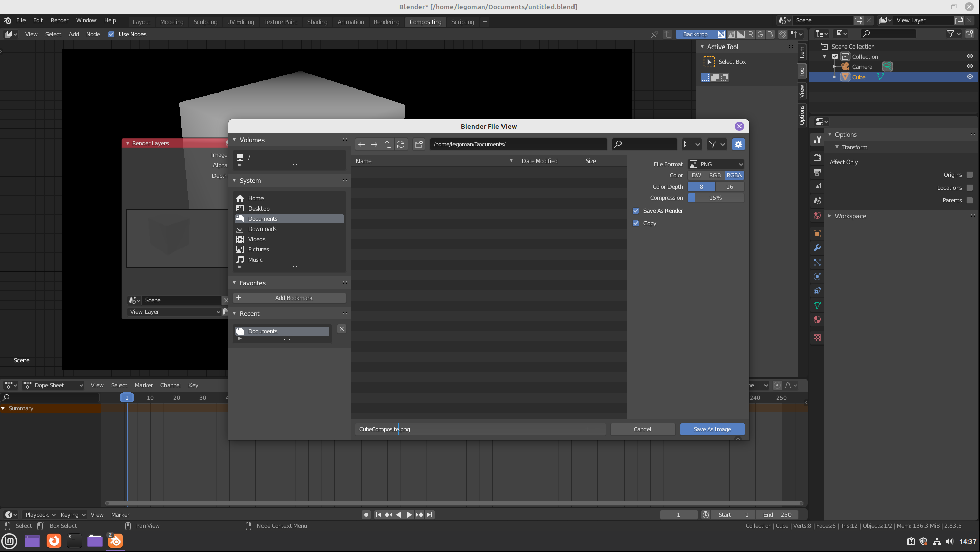This screenshot has width=980, height=552.
Task: Switch to the Shading workspace tab
Action: coord(317,21)
